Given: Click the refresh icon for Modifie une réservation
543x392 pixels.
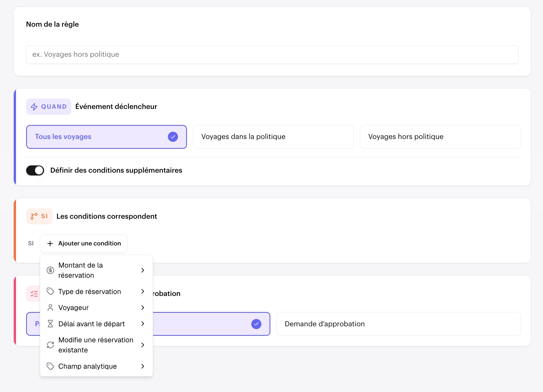Looking at the screenshot, I should click(50, 345).
